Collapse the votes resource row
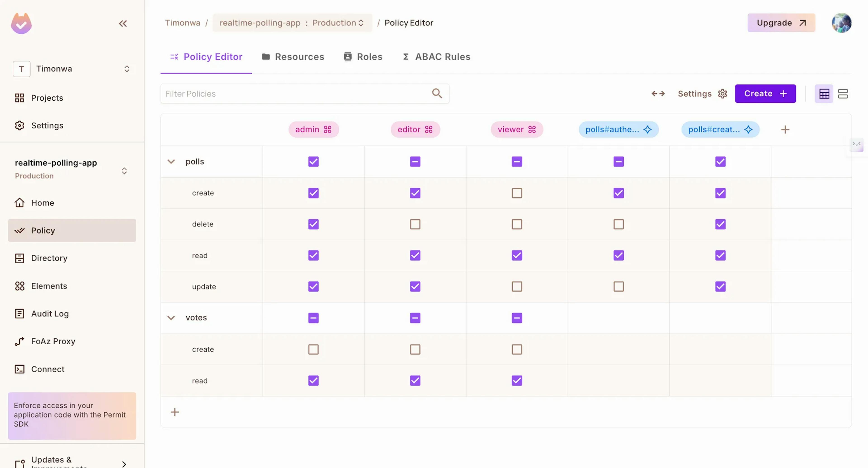 tap(171, 318)
